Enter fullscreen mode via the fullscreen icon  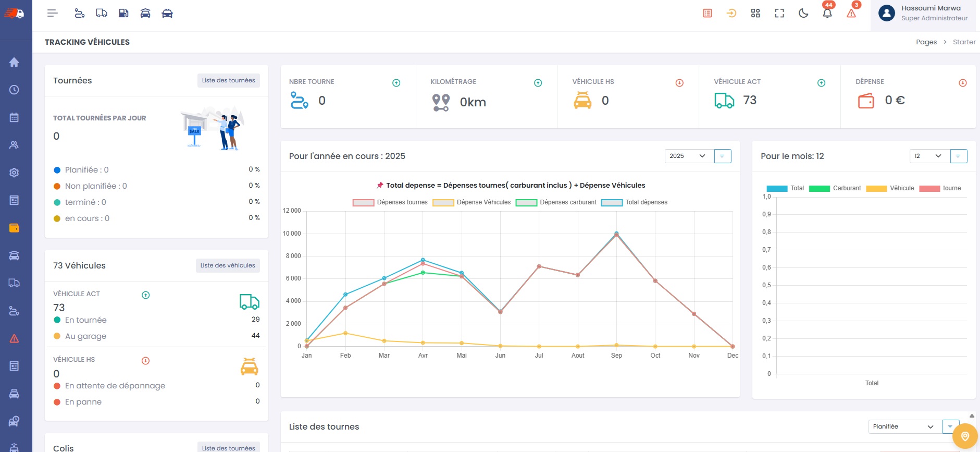pyautogui.click(x=779, y=14)
